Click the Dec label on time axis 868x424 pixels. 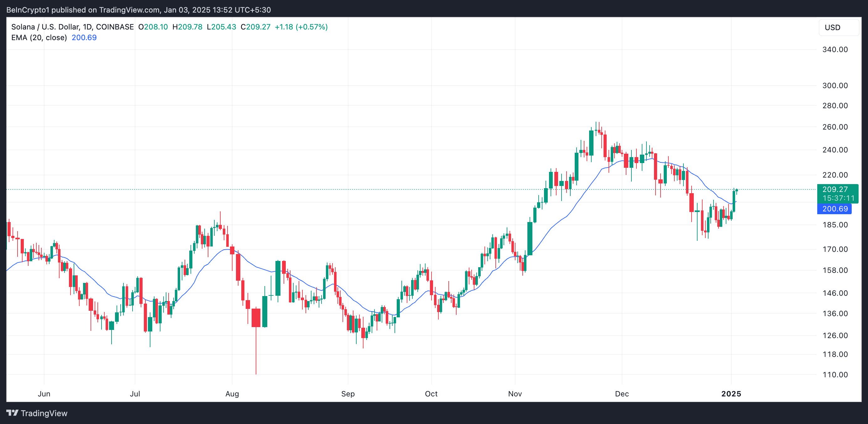pyautogui.click(x=621, y=394)
